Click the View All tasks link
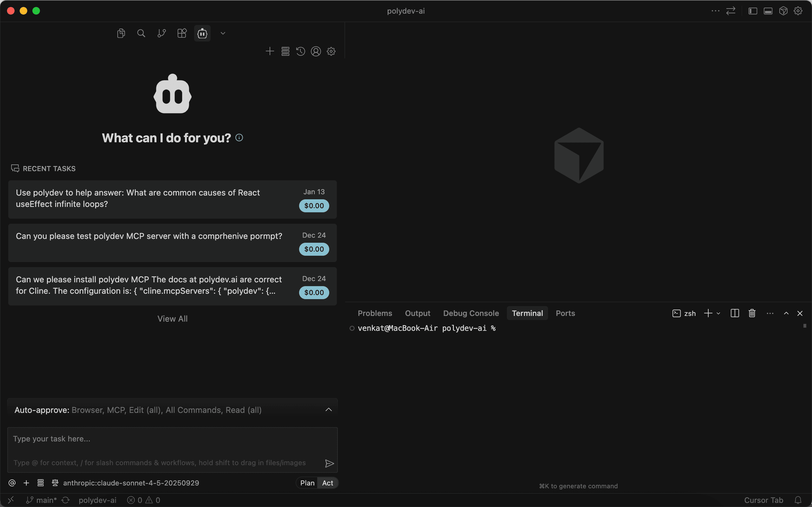This screenshot has height=507, width=812. coord(173,318)
